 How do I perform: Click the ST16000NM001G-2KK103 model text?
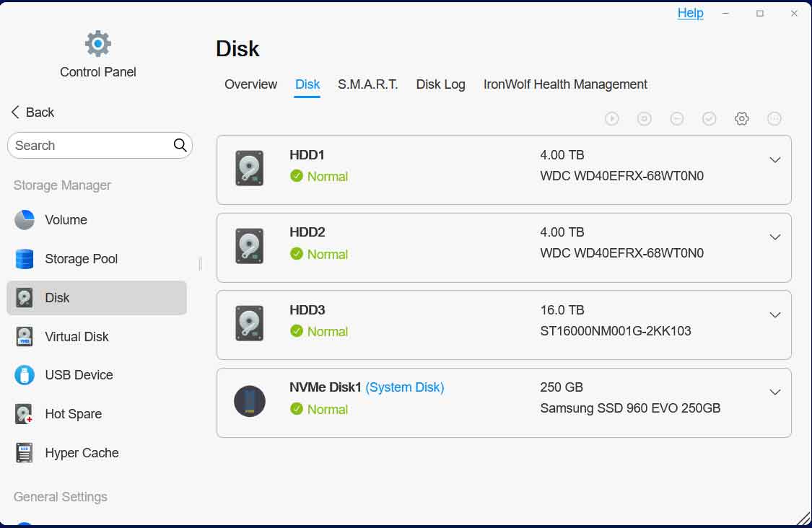(x=615, y=331)
